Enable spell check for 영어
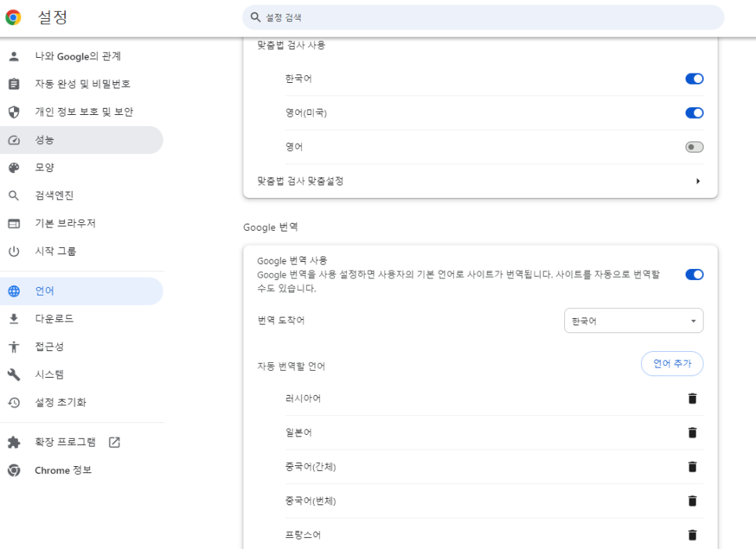 pyautogui.click(x=694, y=147)
